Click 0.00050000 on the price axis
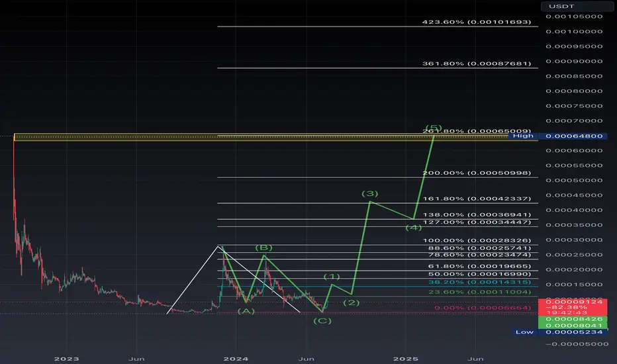The width and height of the screenshot is (617, 364). 574,181
